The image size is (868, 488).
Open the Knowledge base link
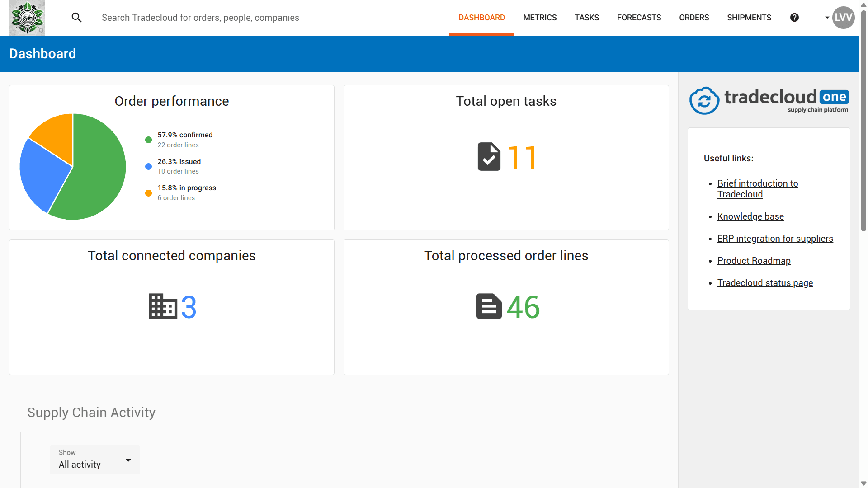click(750, 216)
